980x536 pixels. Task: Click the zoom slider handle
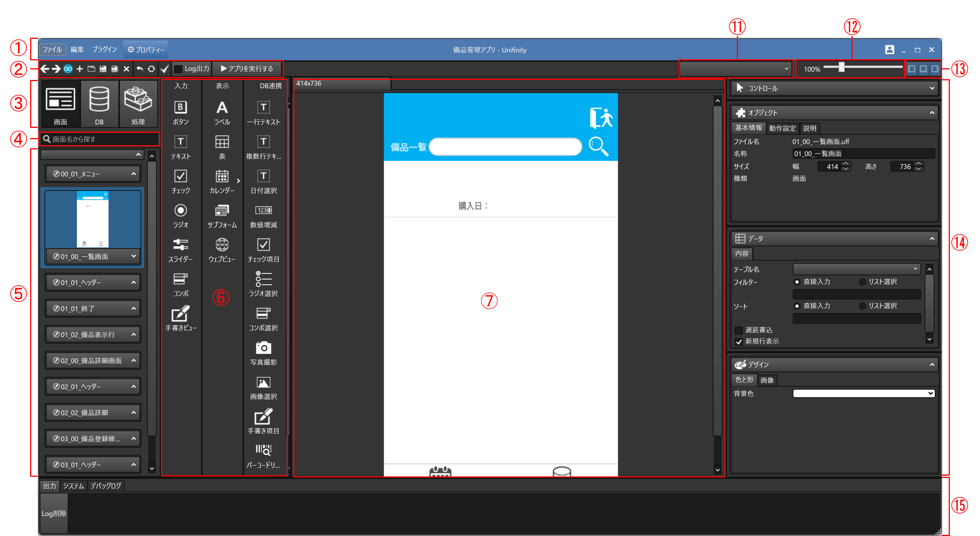842,68
